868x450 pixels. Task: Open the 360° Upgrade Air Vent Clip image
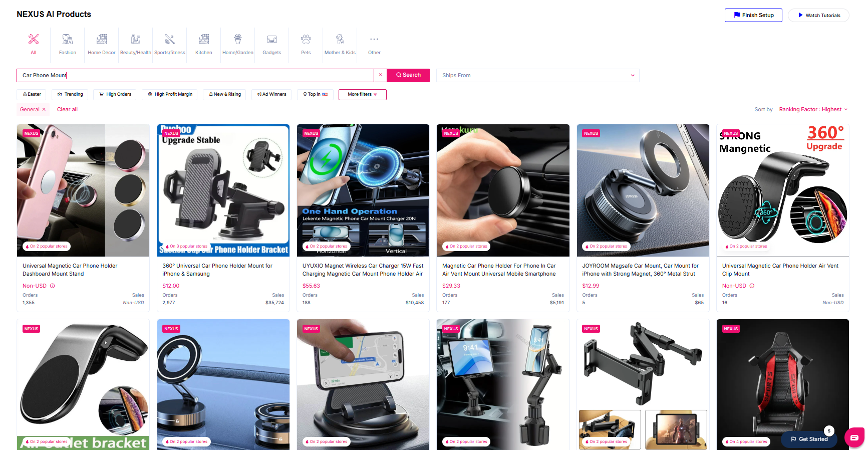tap(783, 190)
